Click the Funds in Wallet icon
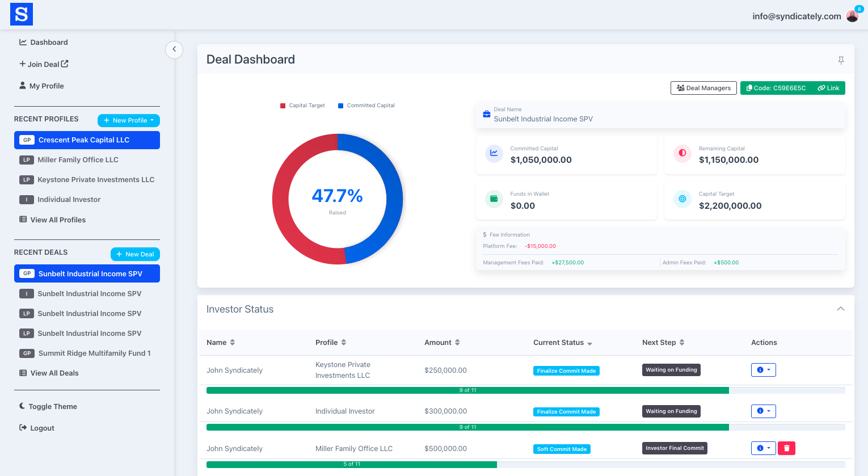 click(494, 199)
